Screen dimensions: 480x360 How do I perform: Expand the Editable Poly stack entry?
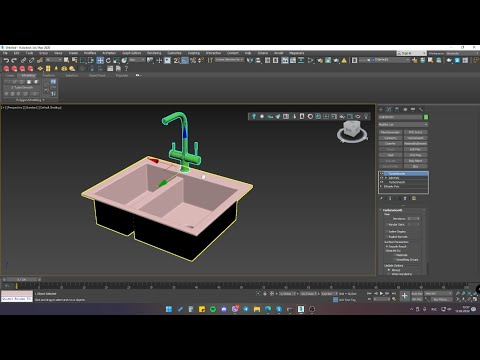coord(382,187)
